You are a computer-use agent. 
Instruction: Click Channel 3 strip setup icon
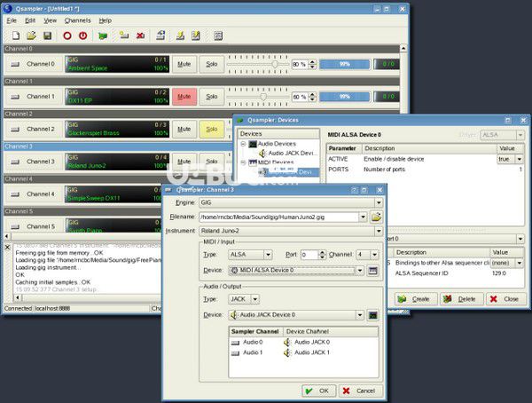[x=15, y=162]
